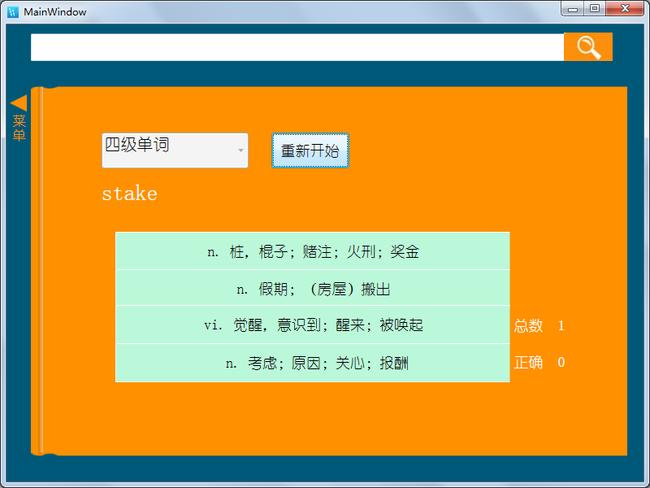The image size is (650, 488).
Task: Close the MainWindow window
Action: coord(625,8)
